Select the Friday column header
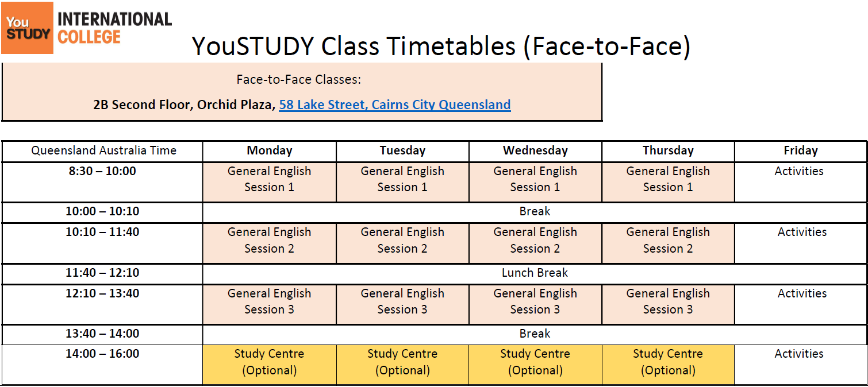868x387 pixels. [x=800, y=151]
